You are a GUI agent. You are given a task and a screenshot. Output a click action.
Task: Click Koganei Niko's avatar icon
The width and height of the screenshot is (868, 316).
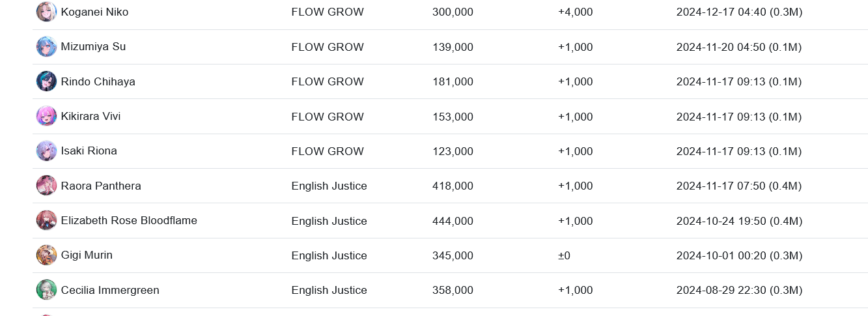[46, 12]
